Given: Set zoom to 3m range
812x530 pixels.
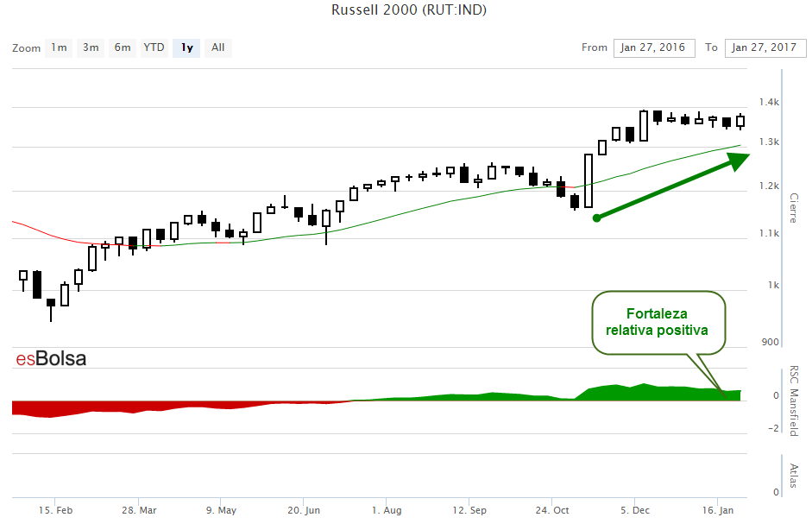Looking at the screenshot, I should [x=91, y=47].
